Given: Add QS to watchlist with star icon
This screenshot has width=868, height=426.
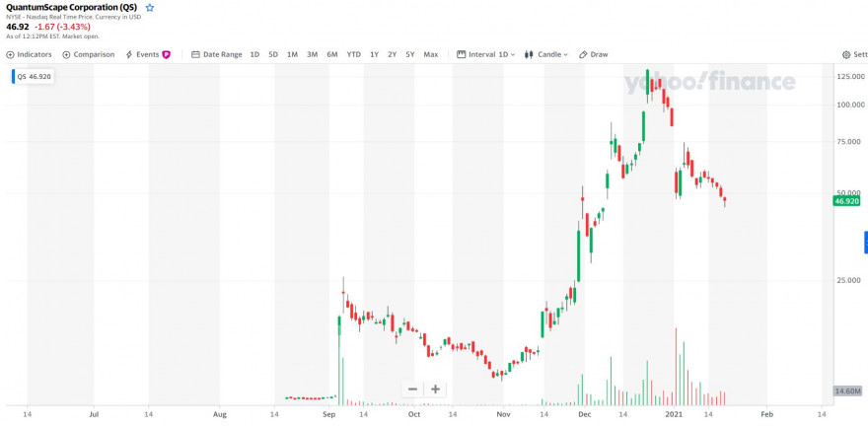Looking at the screenshot, I should (150, 8).
